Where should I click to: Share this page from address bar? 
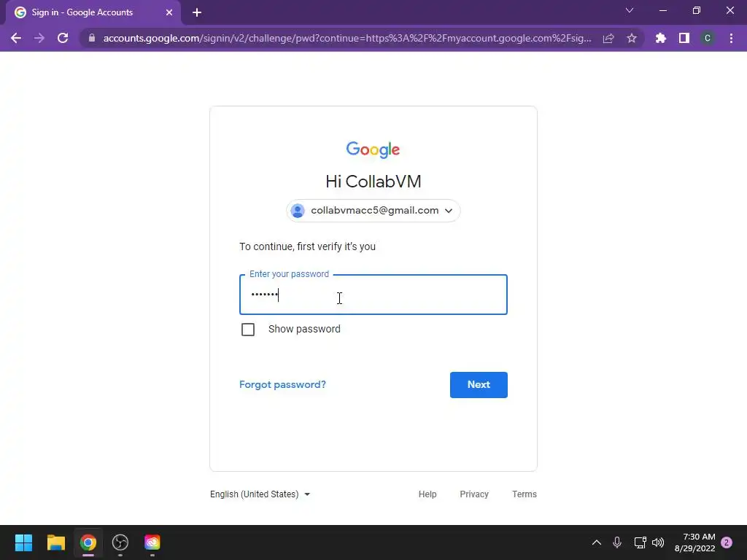(x=608, y=38)
